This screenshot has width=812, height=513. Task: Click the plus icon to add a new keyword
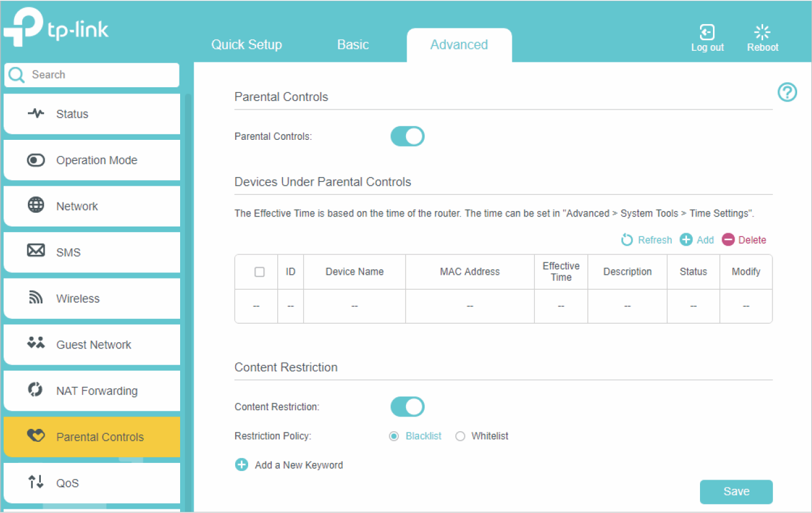tap(241, 465)
